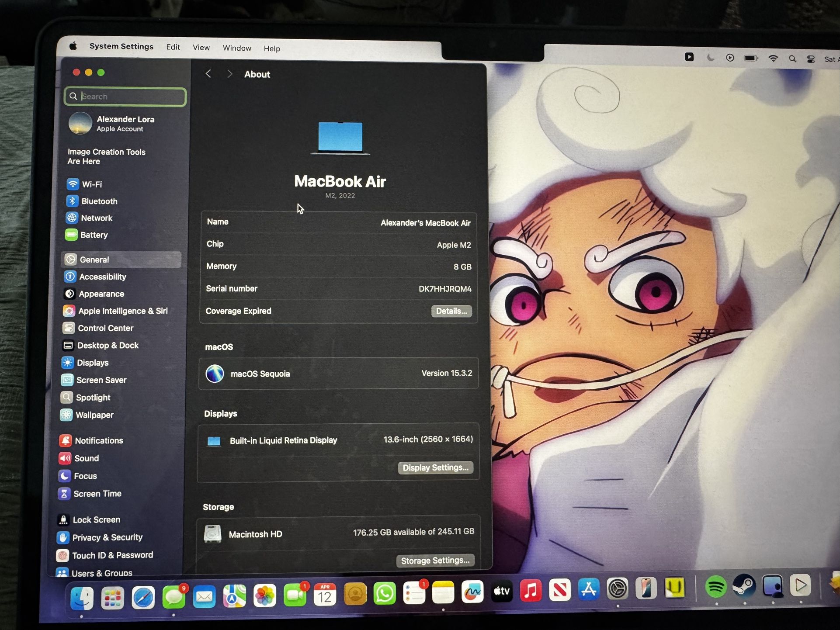This screenshot has height=630, width=840.
Task: Select Screen Time in sidebar
Action: (x=90, y=494)
